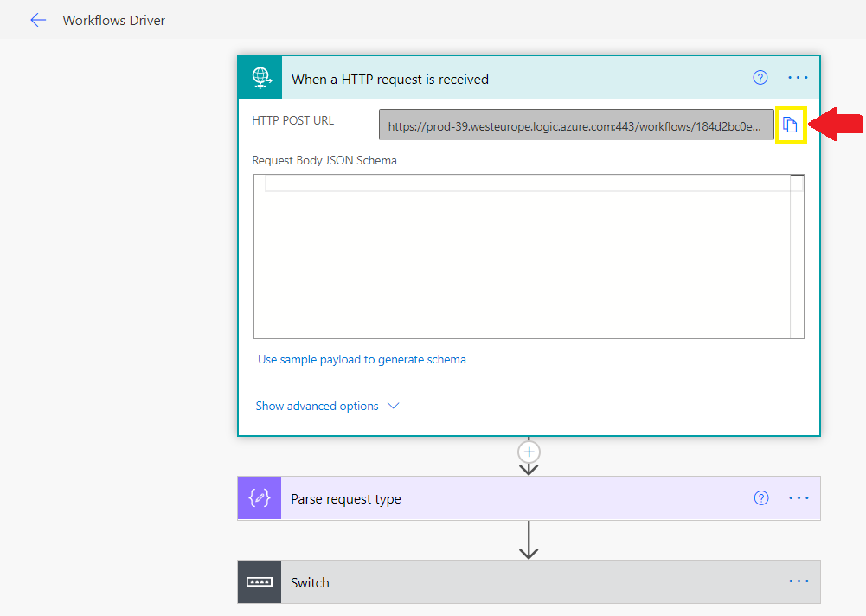
Task: Insert a new step with the plus button
Action: click(529, 452)
